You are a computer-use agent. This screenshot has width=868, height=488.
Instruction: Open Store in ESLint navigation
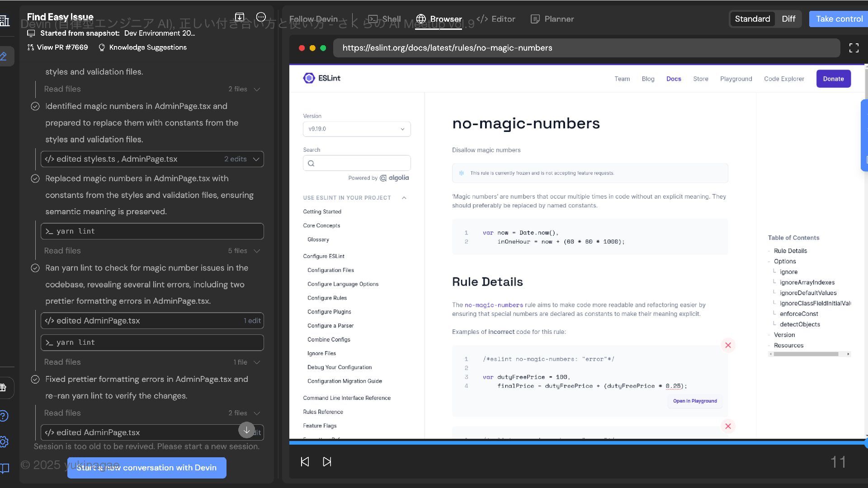[701, 79]
